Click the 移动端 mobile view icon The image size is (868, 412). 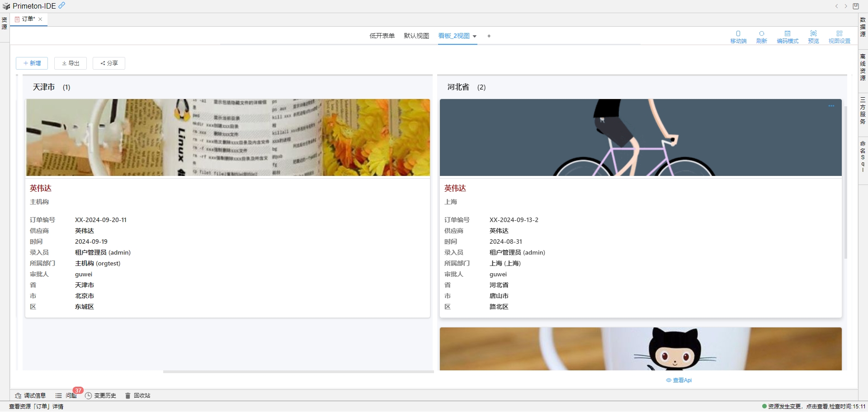[x=738, y=37]
